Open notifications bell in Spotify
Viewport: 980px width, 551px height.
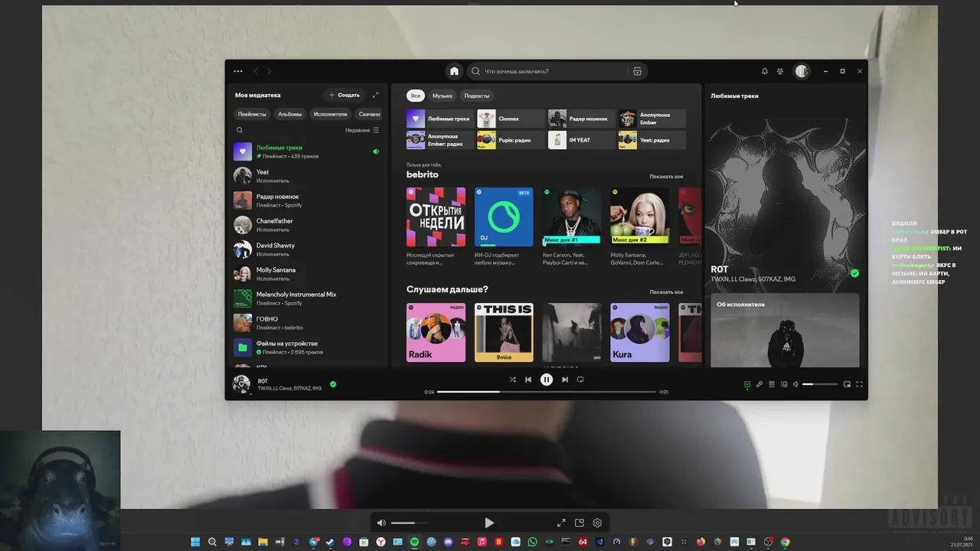coord(764,71)
